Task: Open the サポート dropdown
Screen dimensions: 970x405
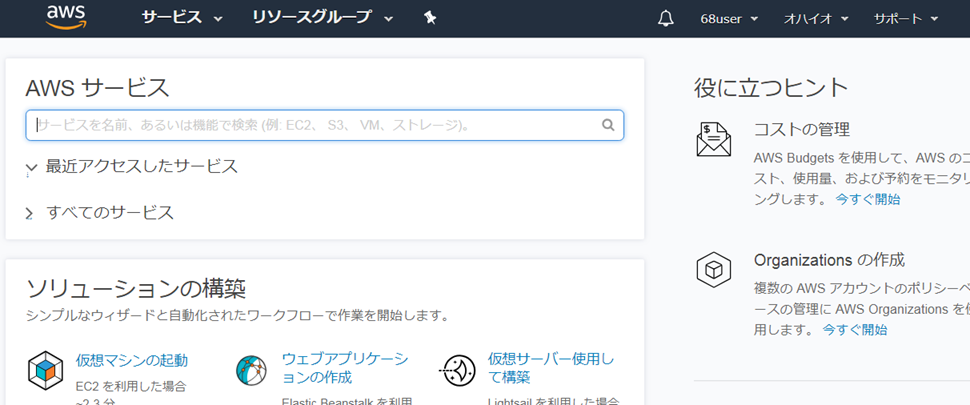Action: coord(906,18)
